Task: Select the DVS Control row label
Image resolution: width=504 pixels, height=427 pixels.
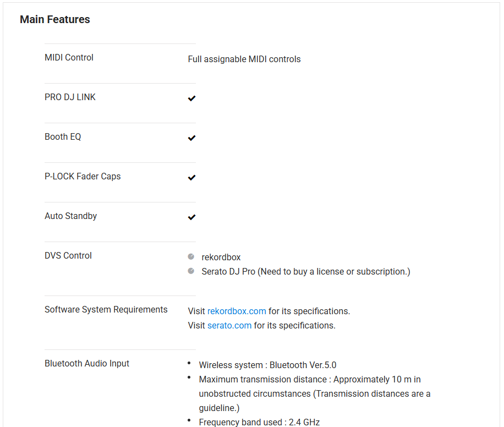Action: [x=68, y=255]
